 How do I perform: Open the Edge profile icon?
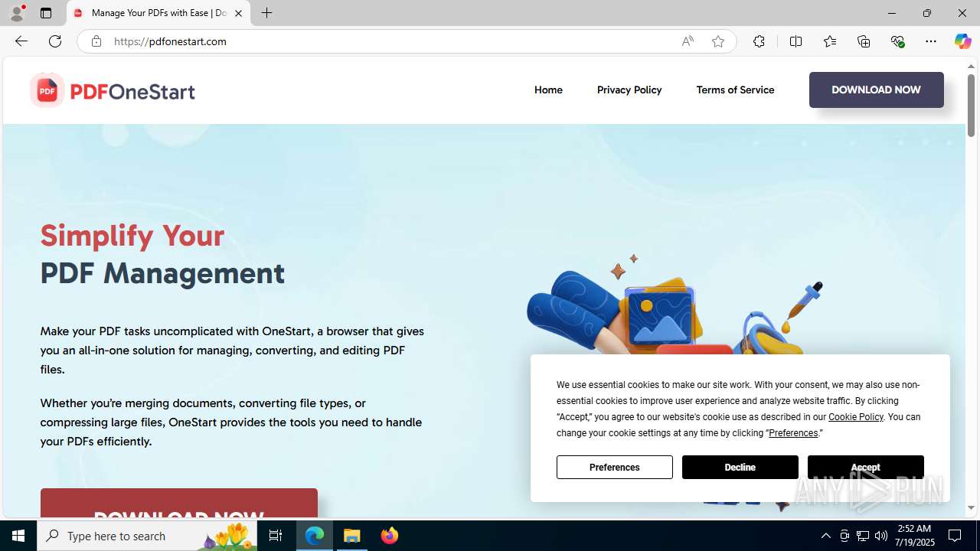point(17,13)
